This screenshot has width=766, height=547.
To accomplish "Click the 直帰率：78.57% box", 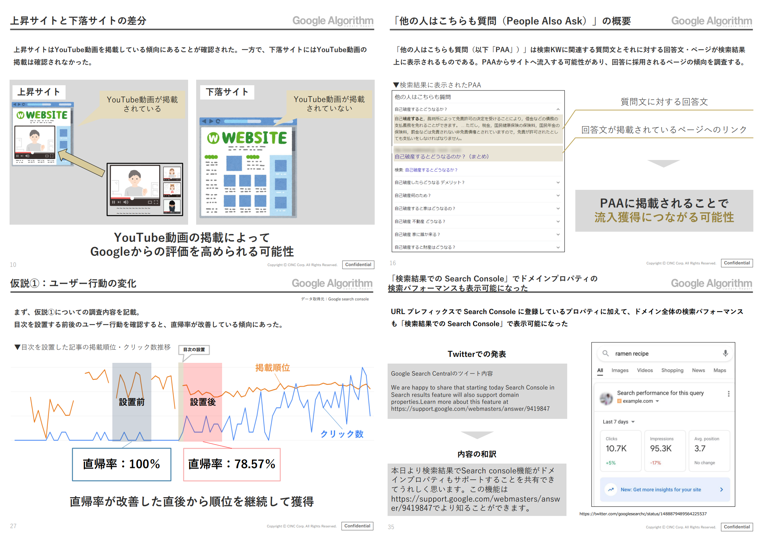I will pos(232,464).
